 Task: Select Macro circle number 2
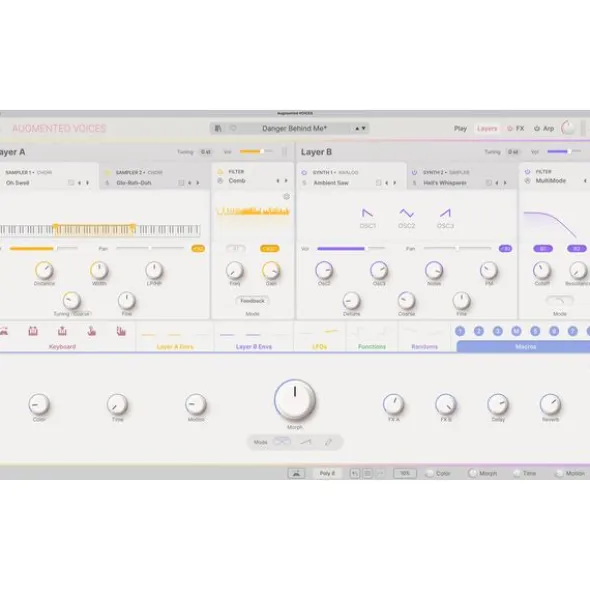478,331
